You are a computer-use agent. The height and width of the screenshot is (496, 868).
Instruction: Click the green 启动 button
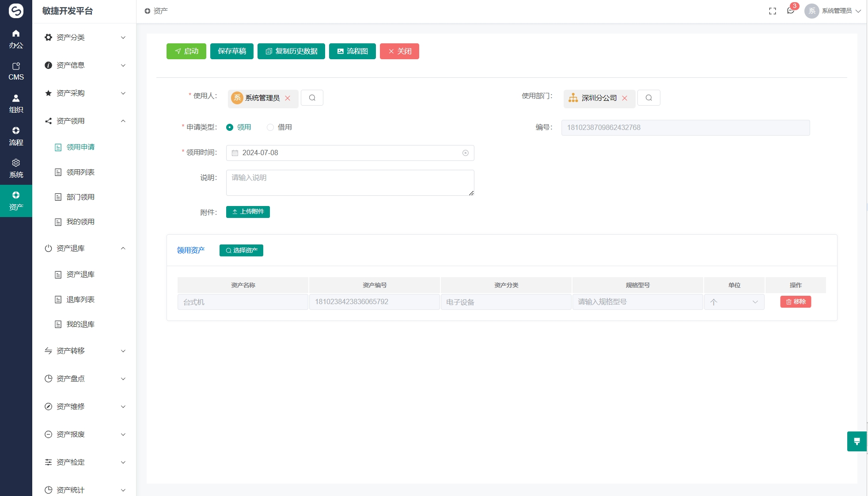(186, 51)
